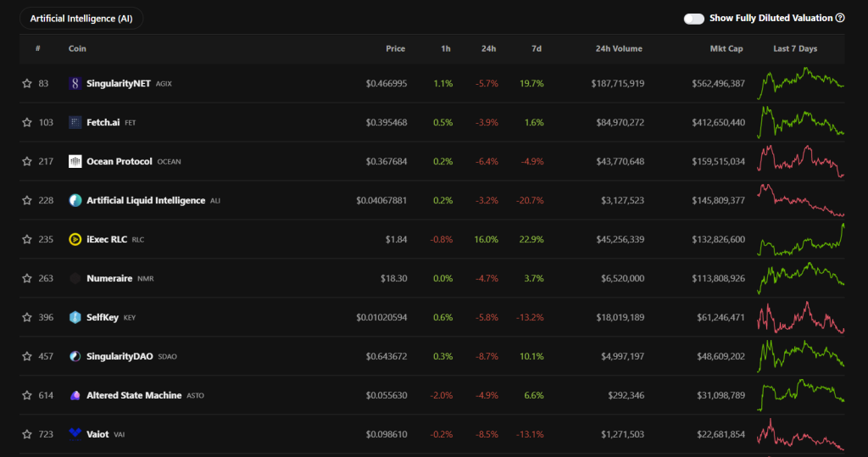Open Ocean Protocol coin page
The width and height of the screenshot is (868, 457).
coord(119,161)
